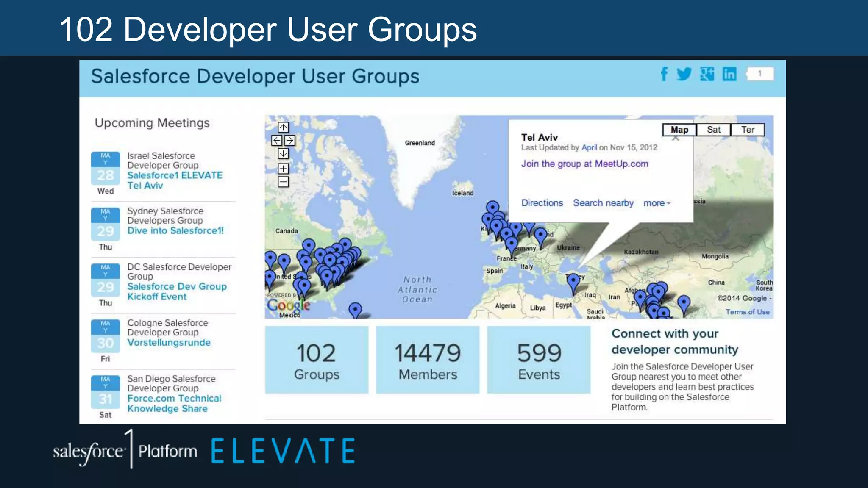Click Sydney meeting May 29 calendar icon
Viewport: 868px width, 488px height.
pos(106,224)
